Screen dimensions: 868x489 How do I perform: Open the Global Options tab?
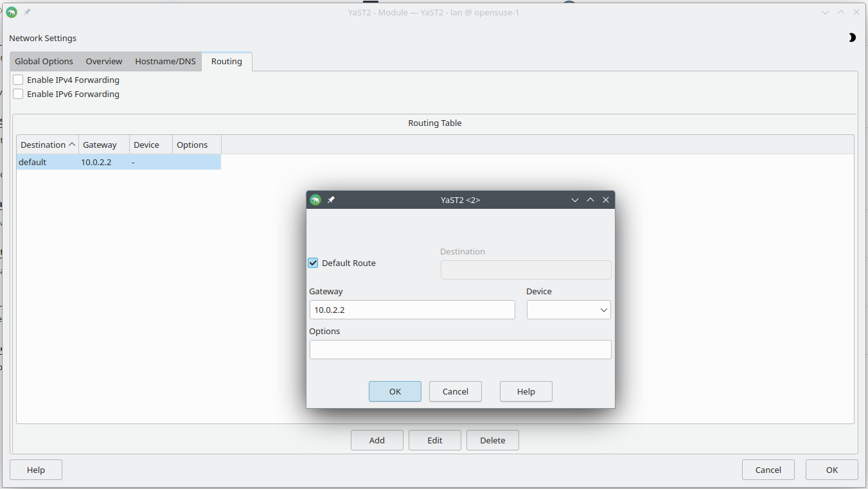click(x=44, y=62)
